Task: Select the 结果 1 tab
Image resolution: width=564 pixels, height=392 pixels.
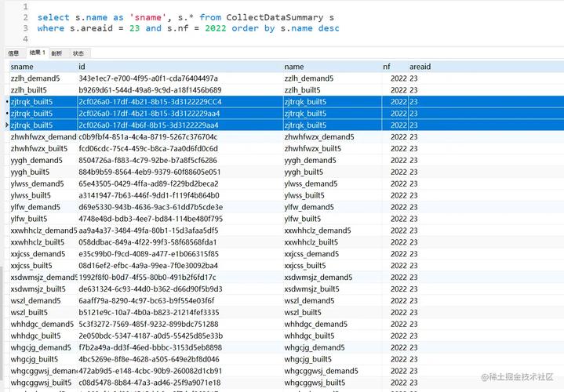Action: pyautogui.click(x=37, y=53)
